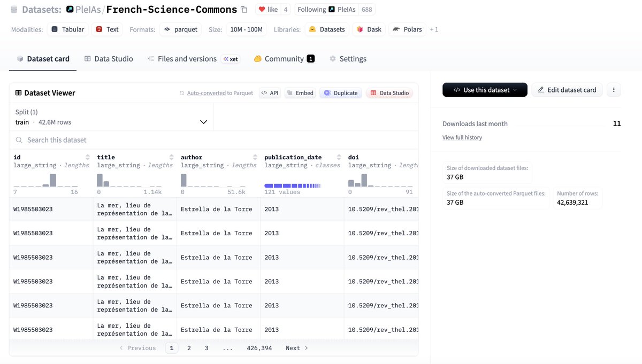This screenshot has width=642, height=364.
Task: Go to Previous page
Action: [137, 348]
